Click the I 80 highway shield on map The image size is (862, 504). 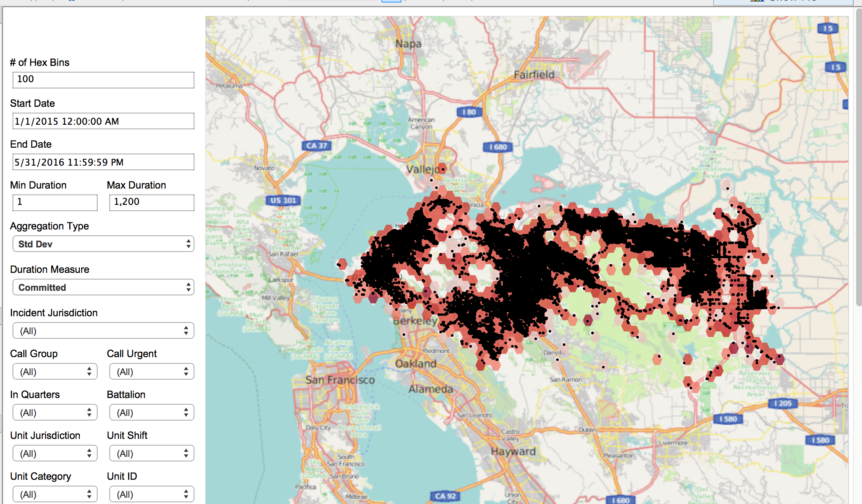(x=469, y=112)
